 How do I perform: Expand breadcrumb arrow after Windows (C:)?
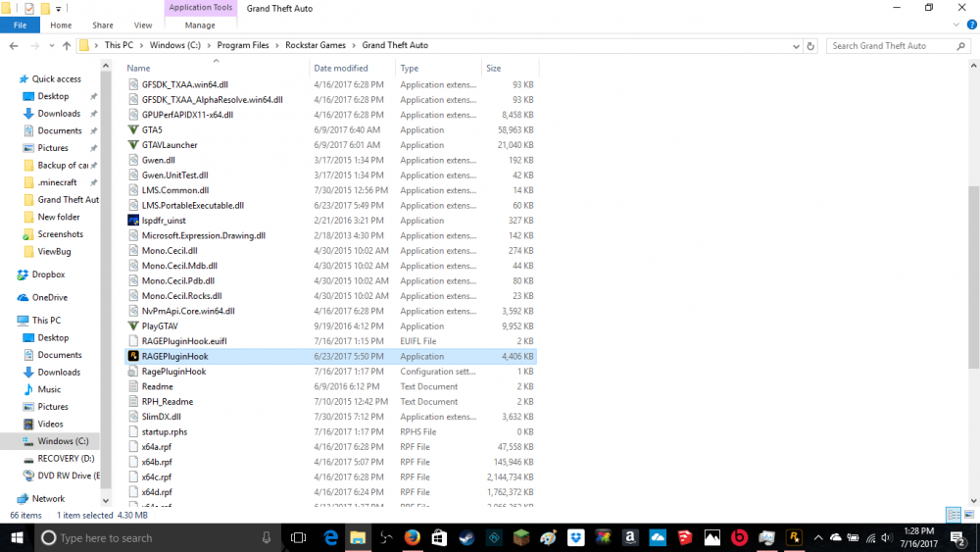(x=209, y=46)
